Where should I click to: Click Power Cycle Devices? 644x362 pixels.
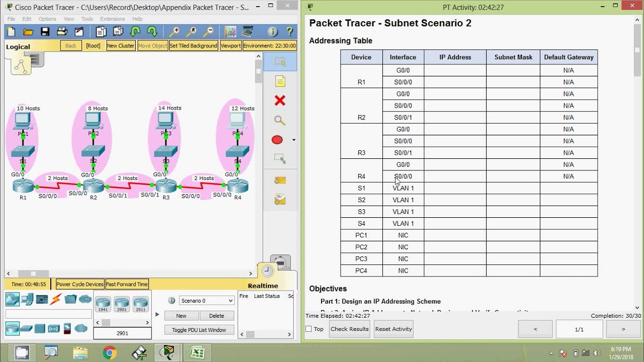coord(79,284)
